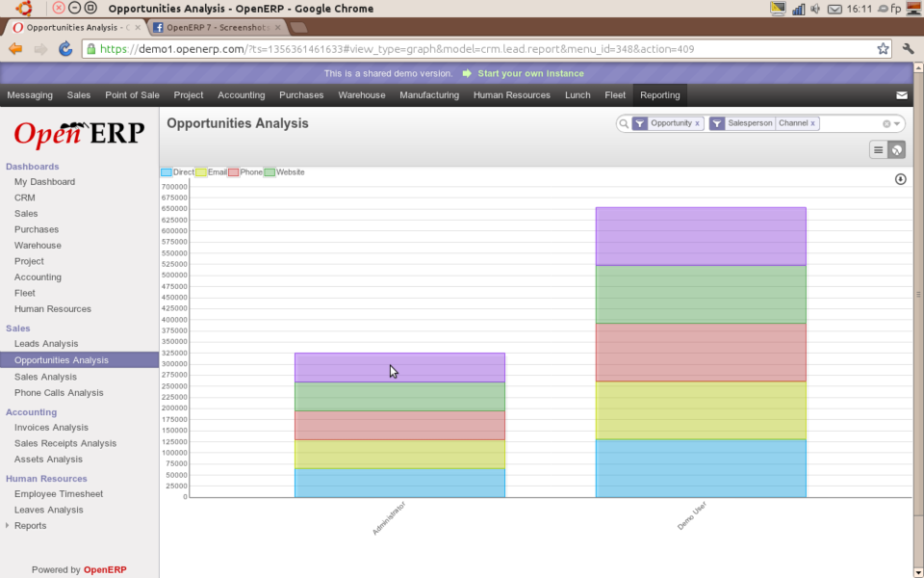
Task: Open the Manufacturing menu
Action: (x=429, y=95)
